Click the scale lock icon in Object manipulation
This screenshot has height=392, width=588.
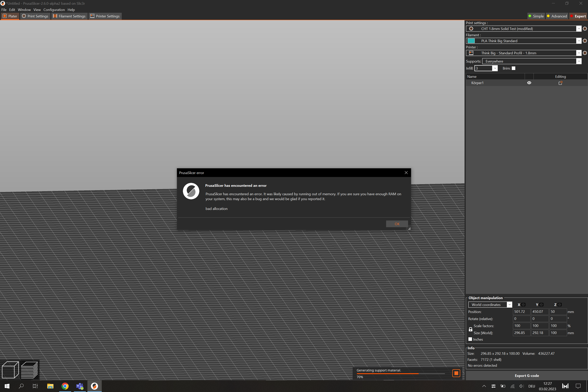471,329
